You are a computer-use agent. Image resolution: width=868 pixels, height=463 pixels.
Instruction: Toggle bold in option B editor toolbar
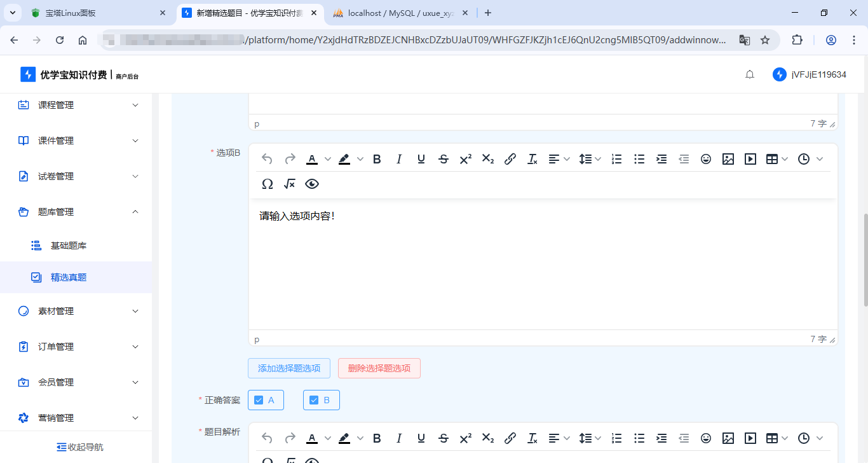tap(377, 159)
